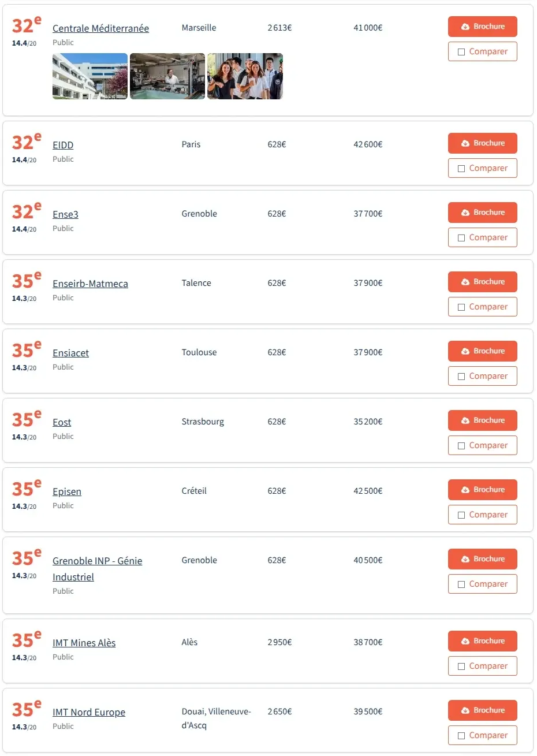Check the Comparer box for Enseirb-Matmeca
Image resolution: width=537 pixels, height=756 pixels.
pyautogui.click(x=461, y=307)
